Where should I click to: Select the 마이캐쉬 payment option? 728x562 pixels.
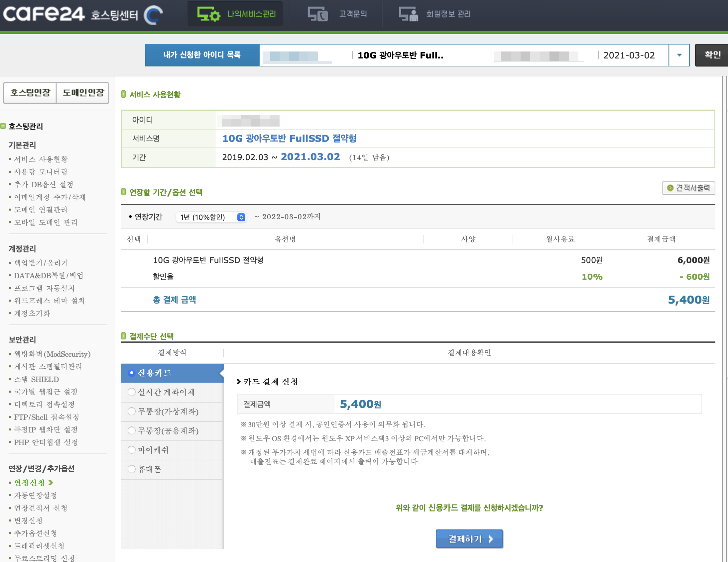(x=132, y=450)
